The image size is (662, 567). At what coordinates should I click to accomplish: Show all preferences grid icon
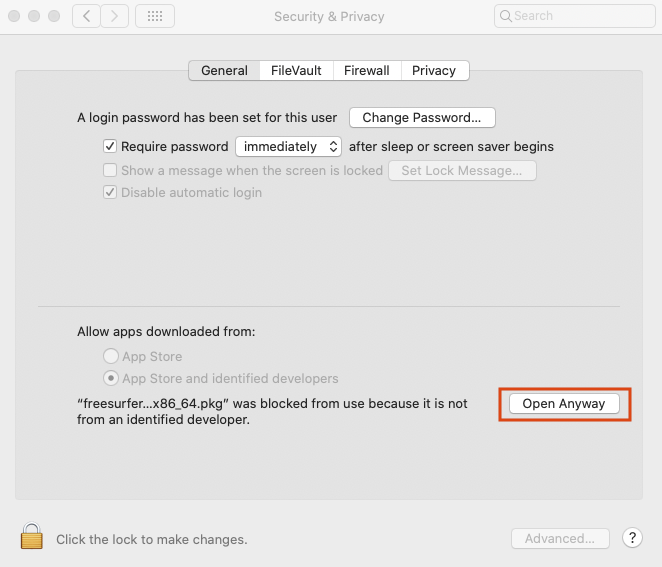point(154,16)
